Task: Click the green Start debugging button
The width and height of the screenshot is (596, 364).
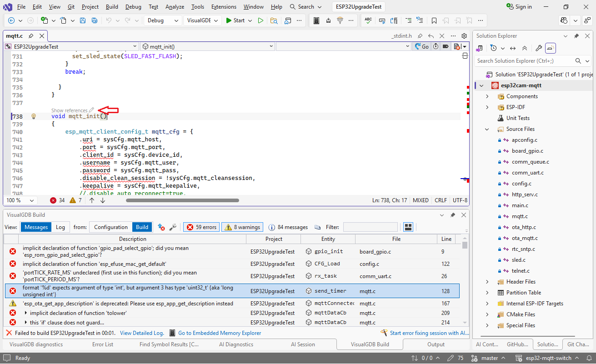Action: point(235,20)
